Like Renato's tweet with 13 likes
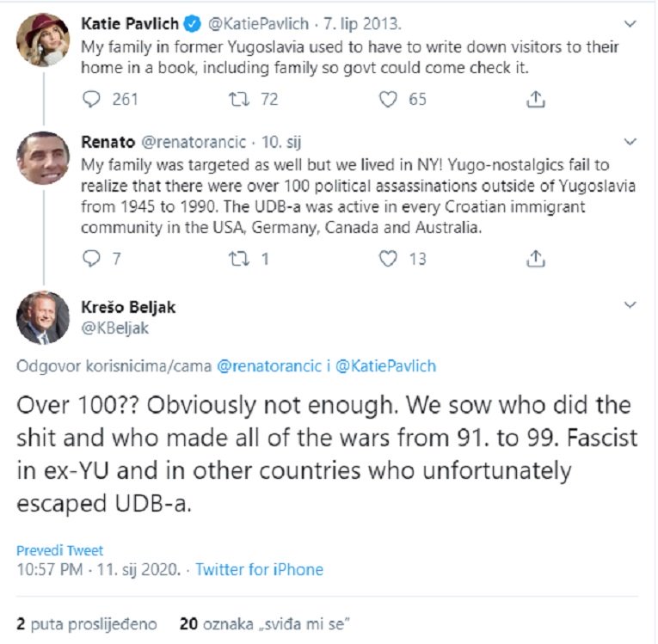Screen dimensions: 658x644 tap(388, 259)
